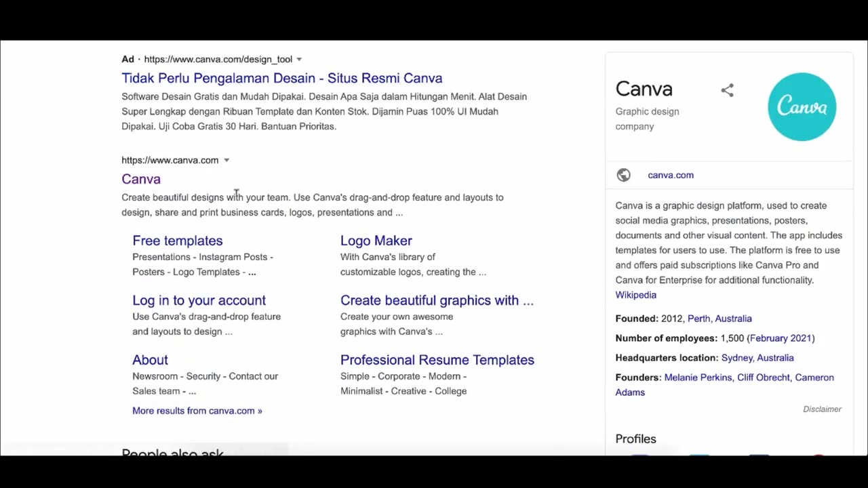This screenshot has width=868, height=488.
Task: Open Professional Resume Templates sitelink
Action: (437, 360)
